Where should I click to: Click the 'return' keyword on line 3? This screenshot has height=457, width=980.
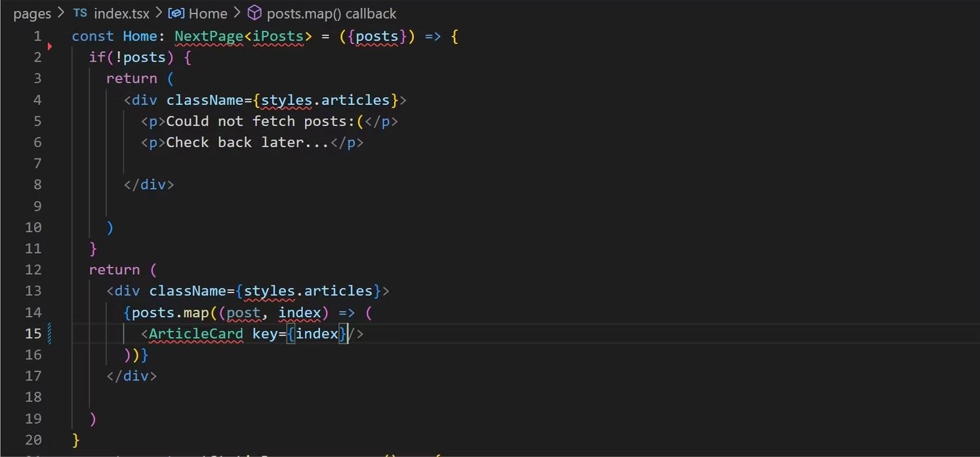[132, 79]
